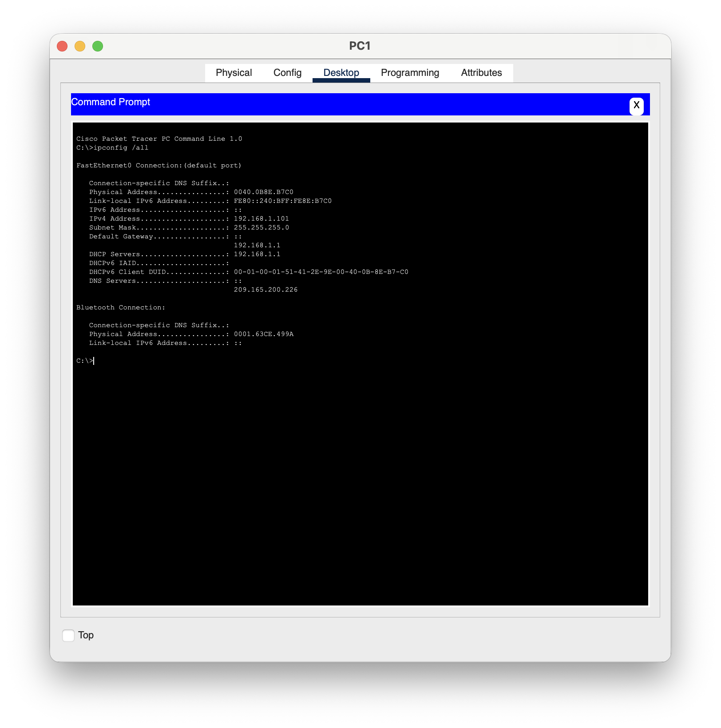Click the 'DHCPv6 IAID' line
This screenshot has height=728, width=721.
coord(159,263)
